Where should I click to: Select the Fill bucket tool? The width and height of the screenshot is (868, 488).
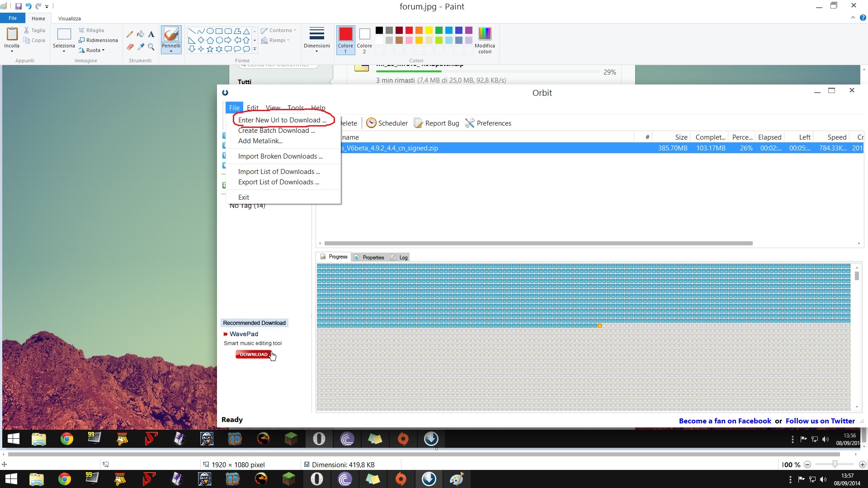tap(141, 34)
